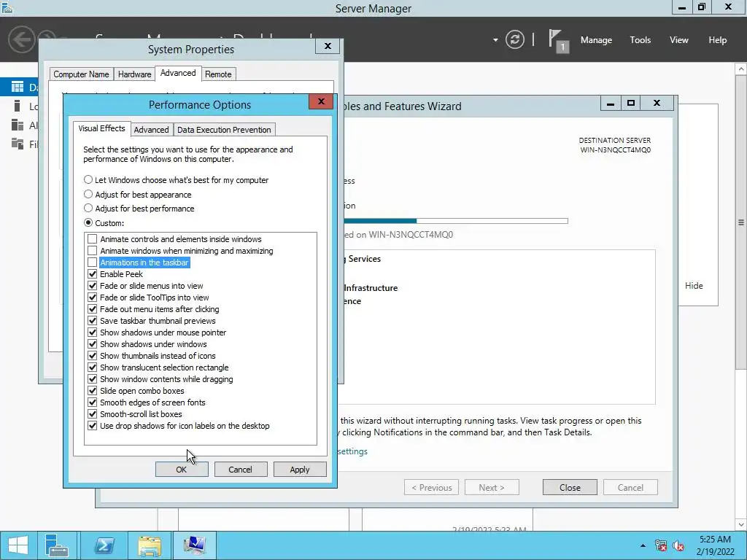Viewport: 747px width, 560px height.
Task: Click the installation progress bar in wizard
Action: coord(455,221)
